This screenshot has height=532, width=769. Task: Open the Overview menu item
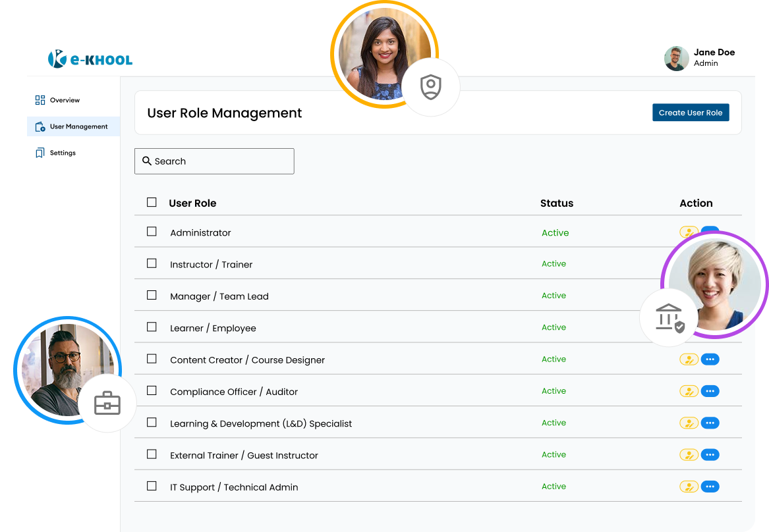pyautogui.click(x=65, y=100)
